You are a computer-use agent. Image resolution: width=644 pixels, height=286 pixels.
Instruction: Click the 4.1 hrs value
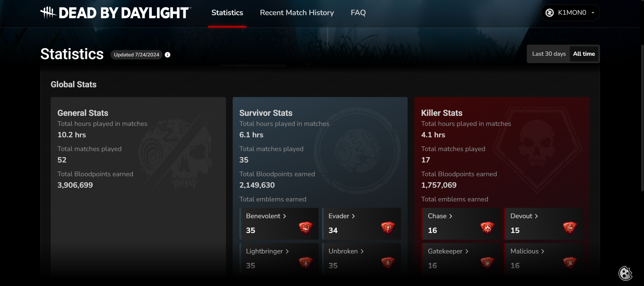tap(433, 135)
